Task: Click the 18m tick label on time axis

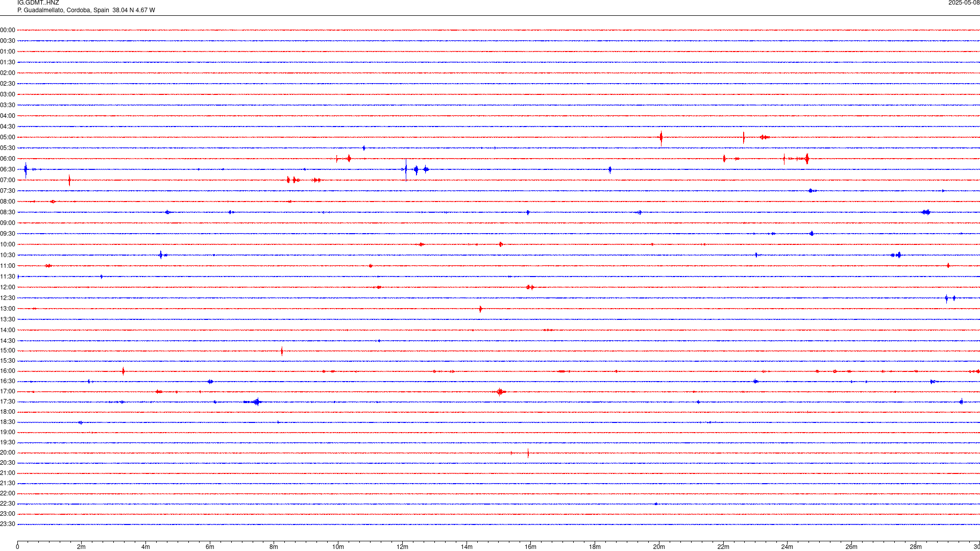Action: (595, 547)
